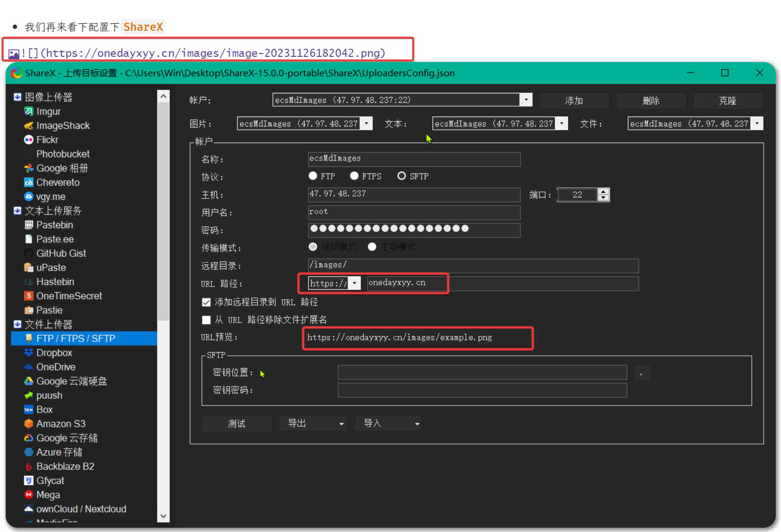Click the 名称 input field
The width and height of the screenshot is (781, 532).
click(414, 159)
